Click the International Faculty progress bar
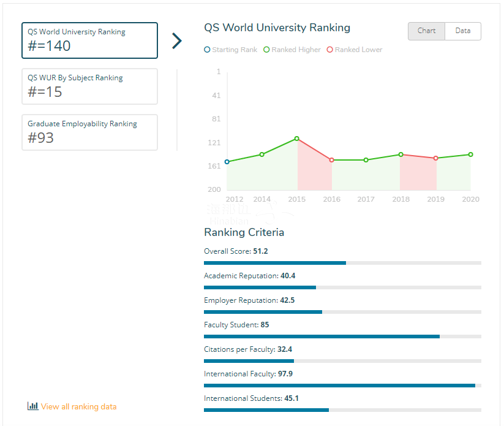504x426 pixels. tap(343, 386)
